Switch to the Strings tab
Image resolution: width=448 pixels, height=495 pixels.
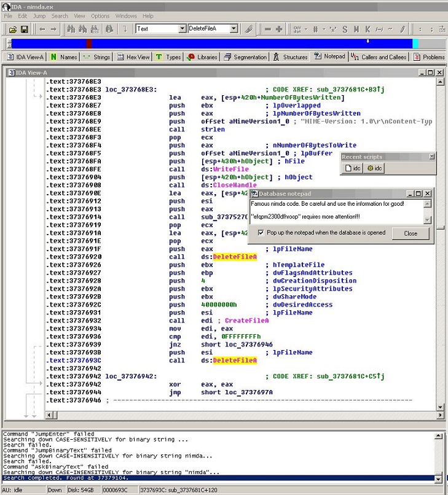point(96,57)
